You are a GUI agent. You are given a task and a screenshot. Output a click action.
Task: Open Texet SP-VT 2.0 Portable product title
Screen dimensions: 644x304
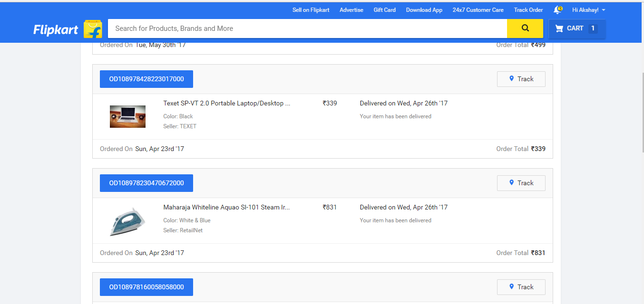227,103
